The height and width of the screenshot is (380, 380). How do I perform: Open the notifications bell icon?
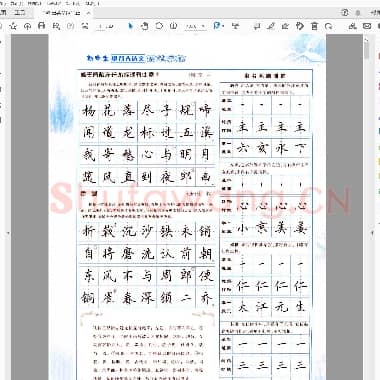click(358, 13)
